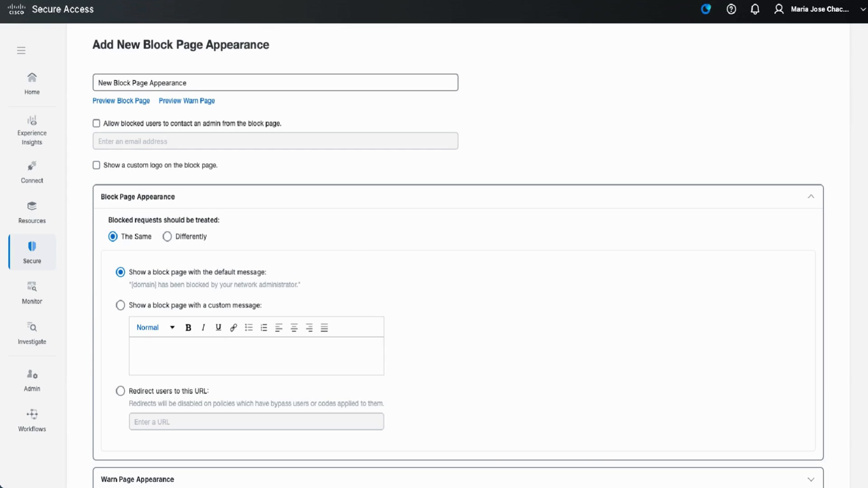View notifications bell icon
The width and height of the screenshot is (868, 488).
click(x=755, y=9)
